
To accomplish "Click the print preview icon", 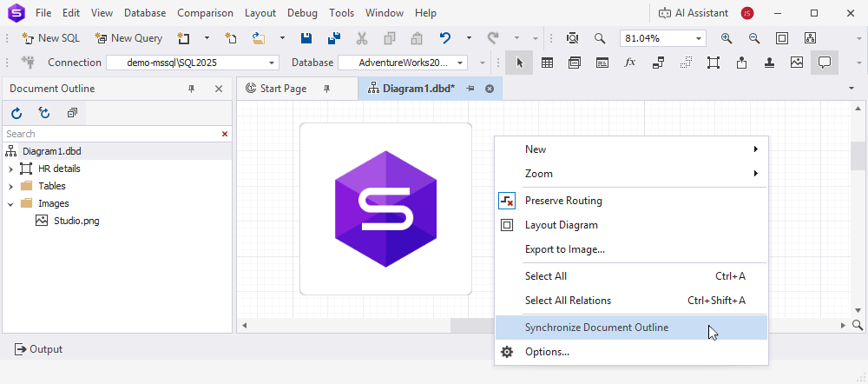I will (572, 38).
